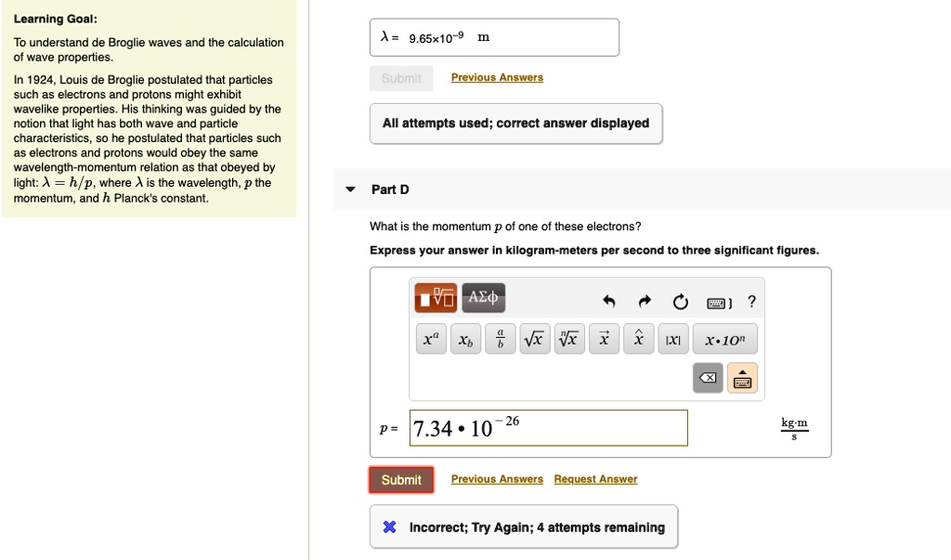951x560 pixels.
Task: Select the math templates tab
Action: (436, 298)
